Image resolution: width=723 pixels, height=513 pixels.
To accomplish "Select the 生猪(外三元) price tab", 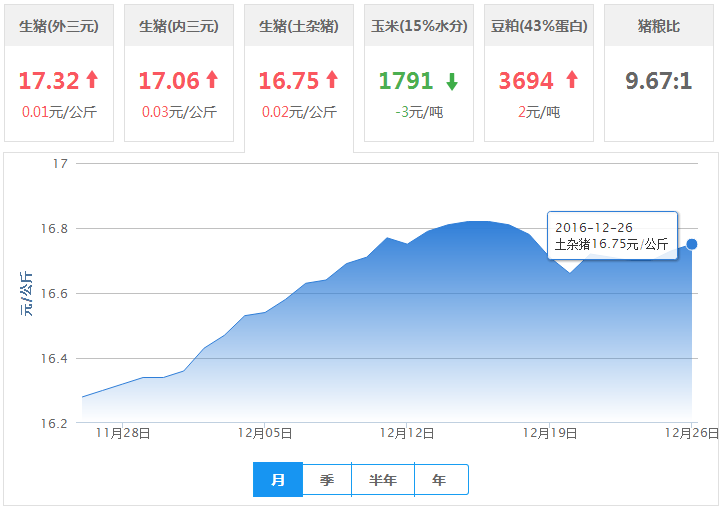I will pos(59,73).
